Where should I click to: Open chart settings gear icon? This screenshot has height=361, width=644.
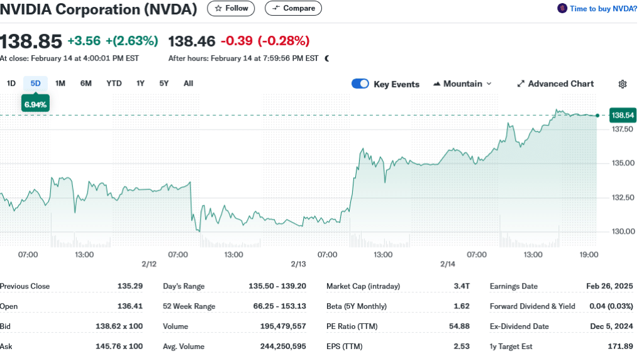(622, 84)
